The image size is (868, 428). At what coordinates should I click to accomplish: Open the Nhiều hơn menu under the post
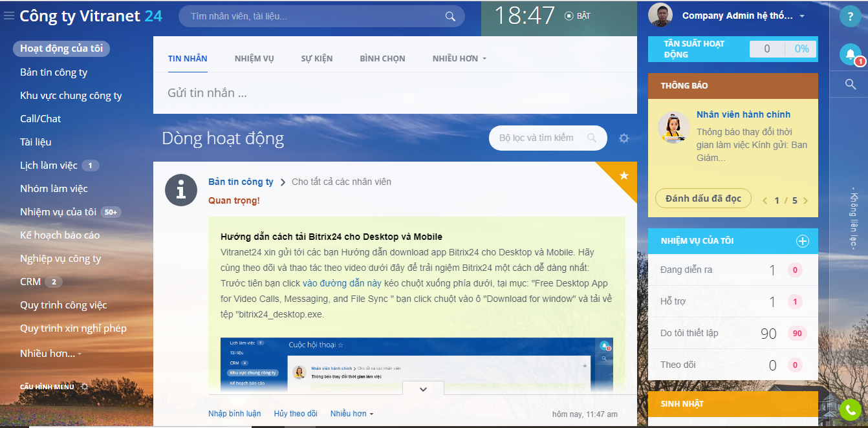pos(352,413)
